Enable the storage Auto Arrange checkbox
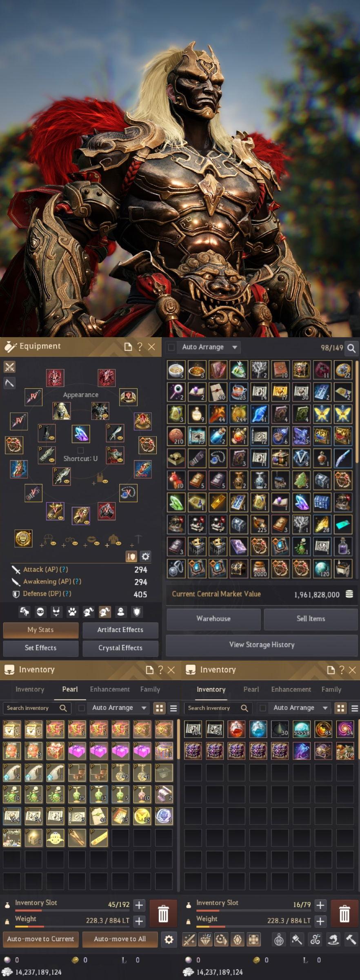 tap(171, 347)
